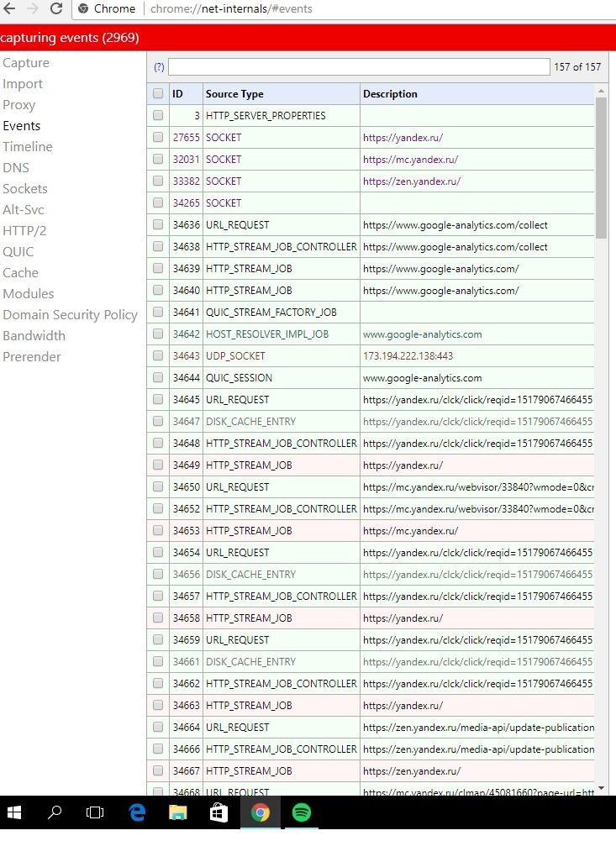Launch Microsoft Edge from taskbar
This screenshot has width=616, height=841.
click(x=137, y=812)
